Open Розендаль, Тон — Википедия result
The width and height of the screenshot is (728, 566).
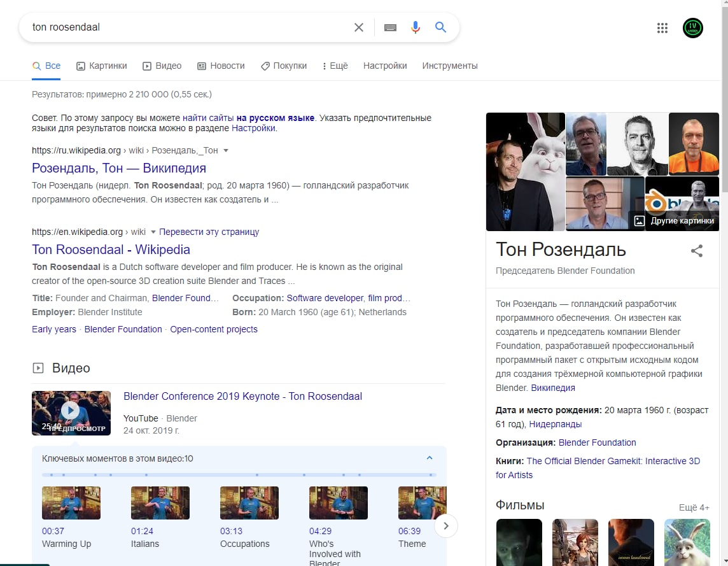(x=119, y=168)
